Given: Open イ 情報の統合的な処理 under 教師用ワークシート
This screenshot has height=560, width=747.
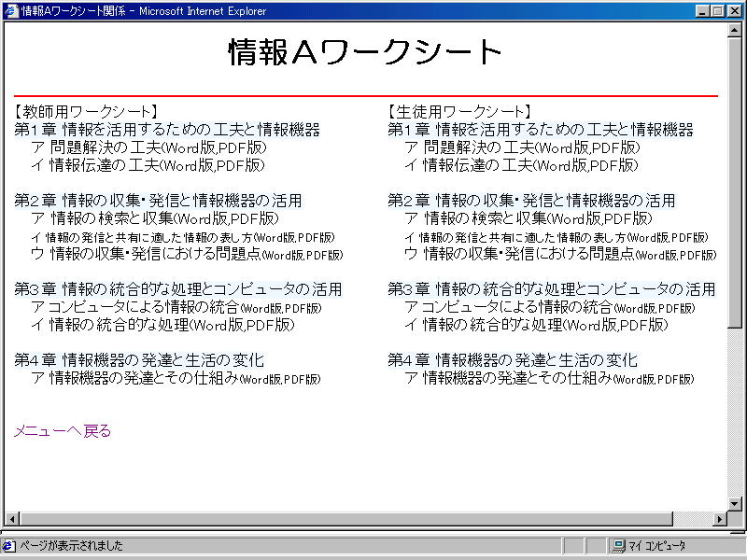Looking at the screenshot, I should pos(162,325).
